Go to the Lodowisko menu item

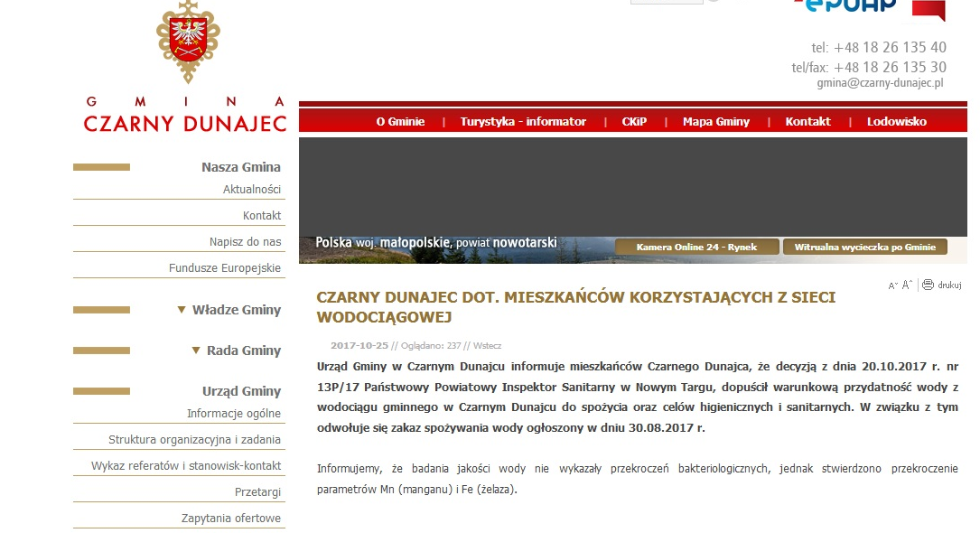coord(897,122)
